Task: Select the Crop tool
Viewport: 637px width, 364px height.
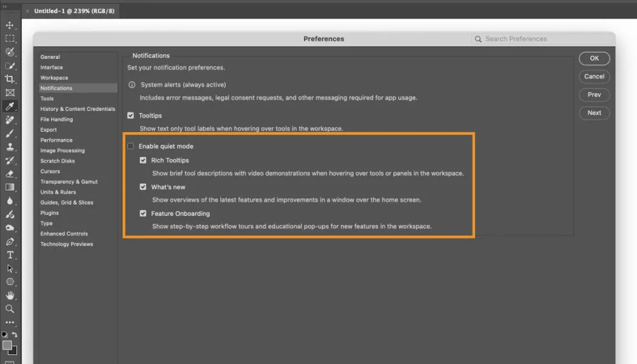Action: [10, 79]
